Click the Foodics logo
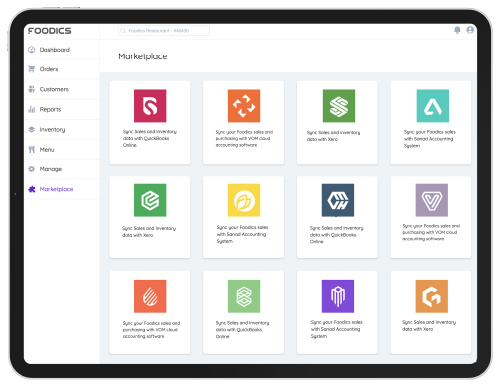This screenshot has height=389, width=503. 49,31
